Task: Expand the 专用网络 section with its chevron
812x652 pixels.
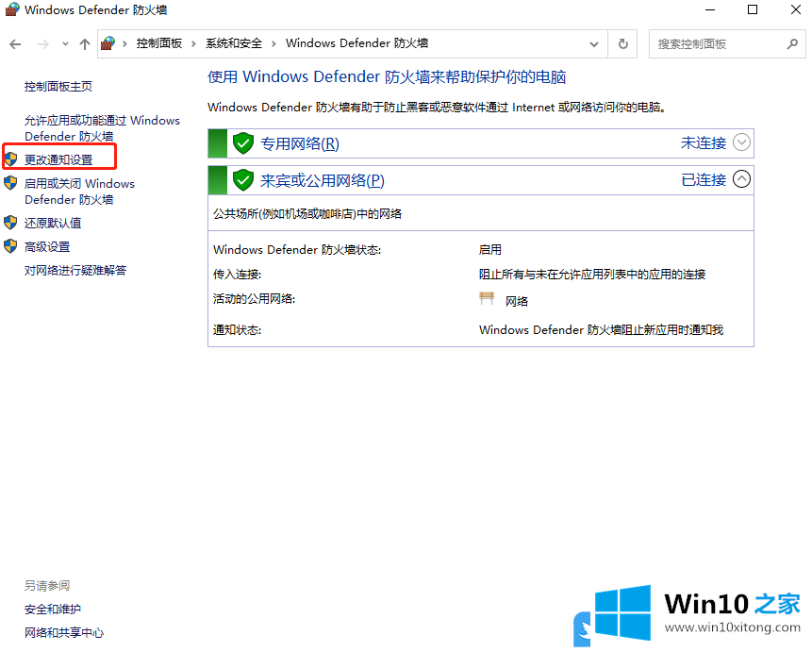Action: (741, 142)
